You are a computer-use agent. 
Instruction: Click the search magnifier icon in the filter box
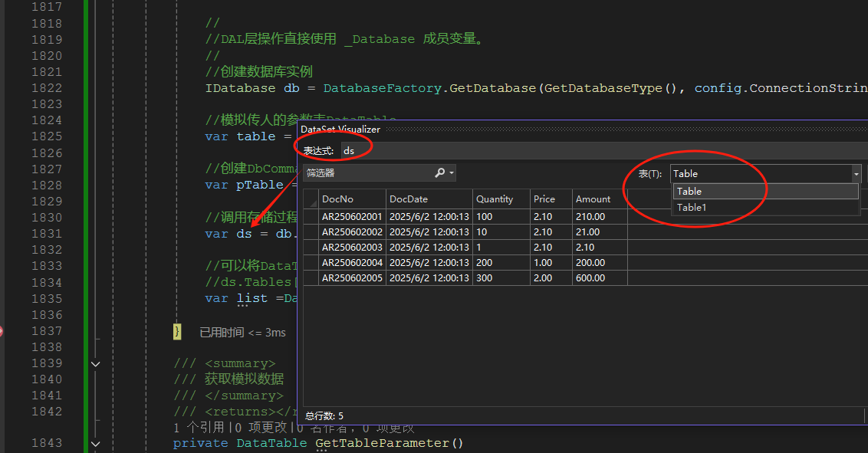point(439,172)
